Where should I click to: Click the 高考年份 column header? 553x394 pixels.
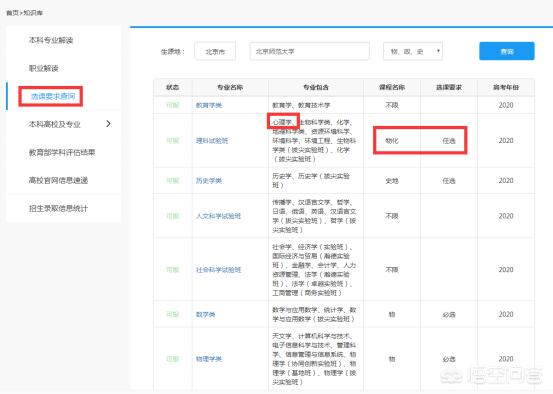point(506,87)
